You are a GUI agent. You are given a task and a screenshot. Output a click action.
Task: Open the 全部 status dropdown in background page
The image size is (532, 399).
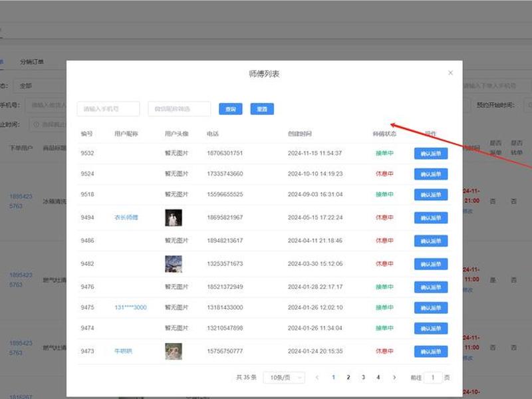coord(40,86)
